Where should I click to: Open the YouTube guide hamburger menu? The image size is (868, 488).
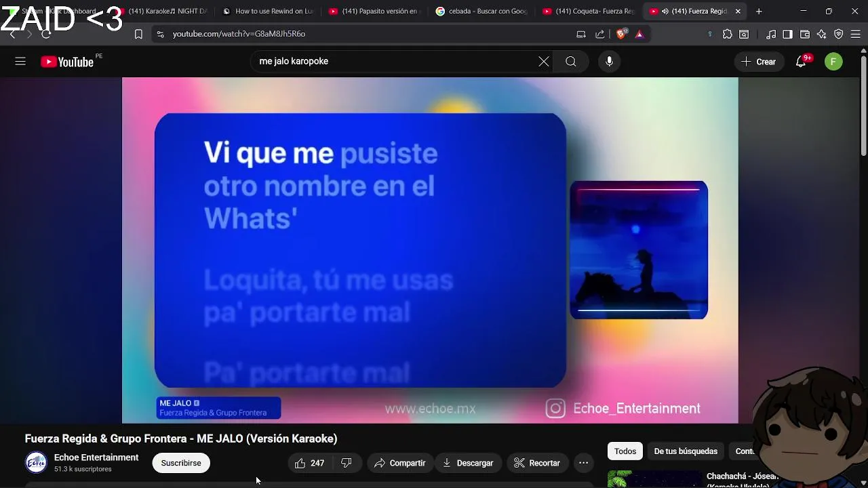[x=20, y=62]
